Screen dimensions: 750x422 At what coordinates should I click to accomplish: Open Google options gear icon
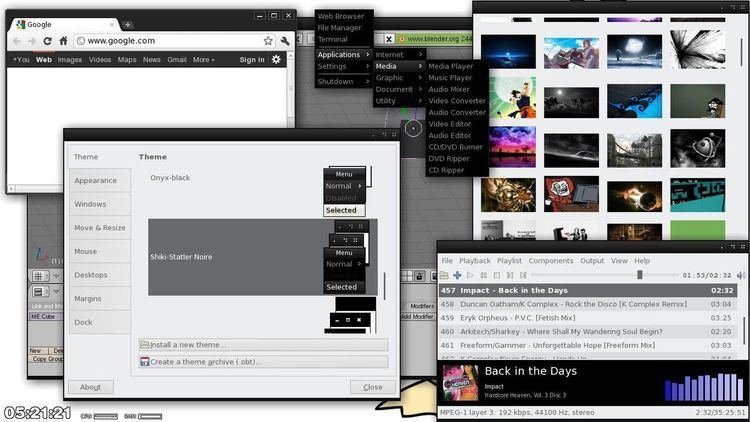[277, 60]
